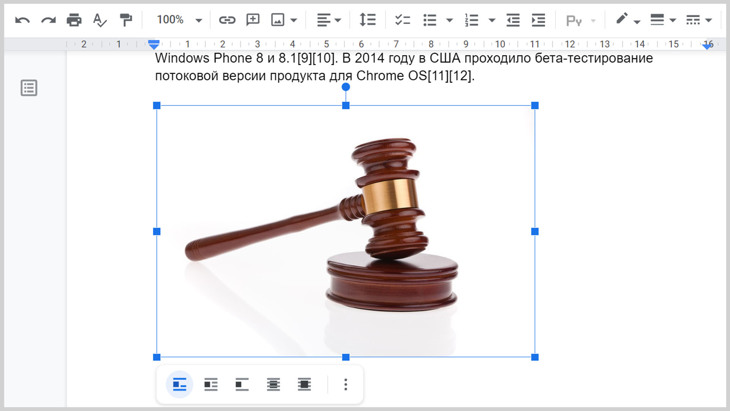Image resolution: width=730 pixels, height=411 pixels.
Task: Open the 100% zoom dropdown
Action: point(179,20)
